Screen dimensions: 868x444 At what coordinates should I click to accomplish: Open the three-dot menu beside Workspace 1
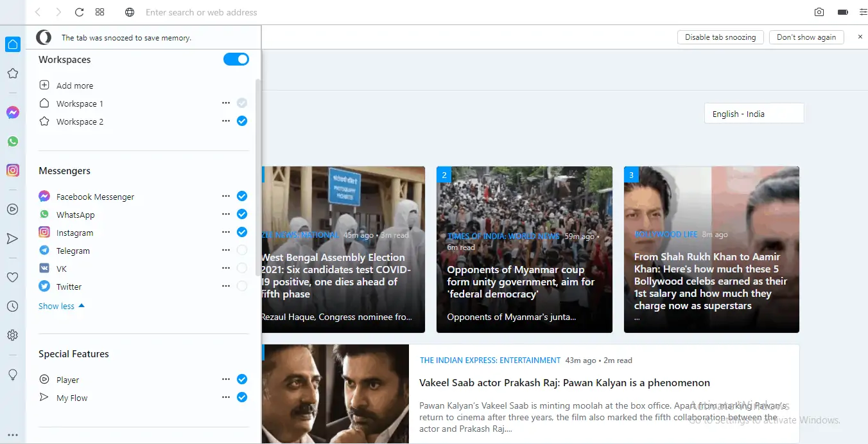[226, 103]
